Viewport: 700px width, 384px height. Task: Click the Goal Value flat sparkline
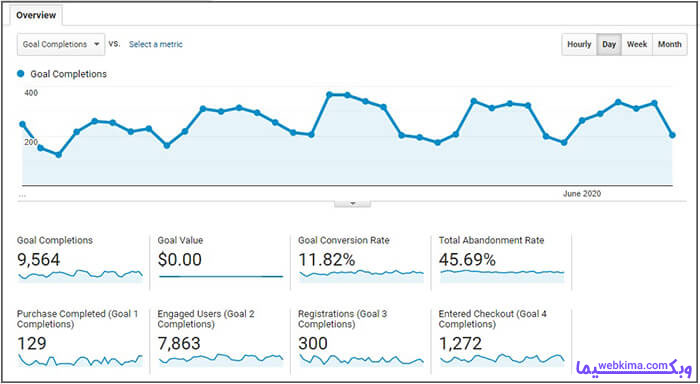click(221, 276)
